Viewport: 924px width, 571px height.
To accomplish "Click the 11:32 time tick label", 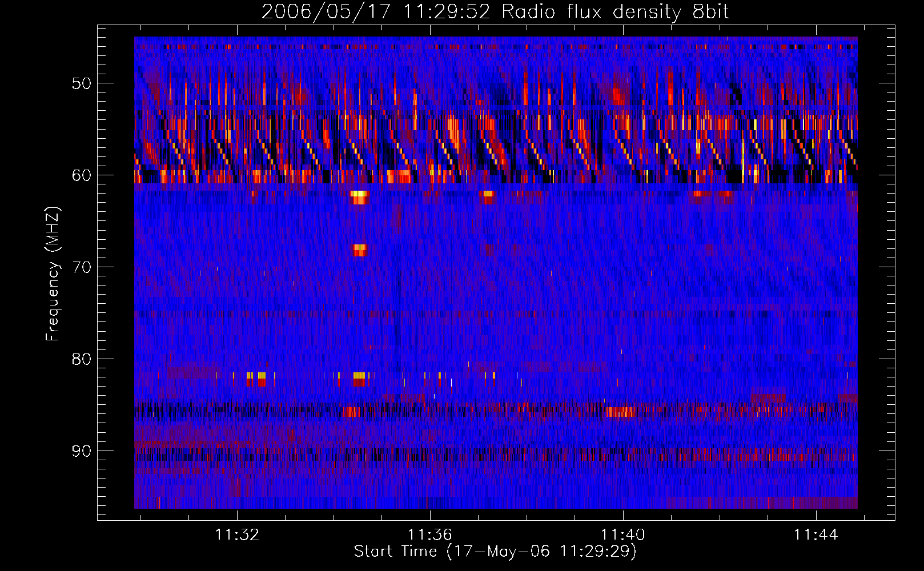I will coord(237,535).
